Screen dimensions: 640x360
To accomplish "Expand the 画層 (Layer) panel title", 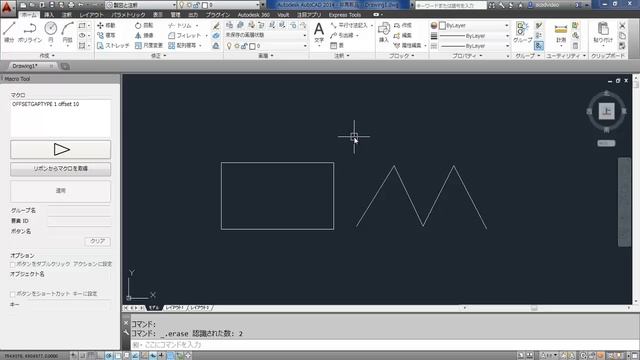I will [x=266, y=56].
